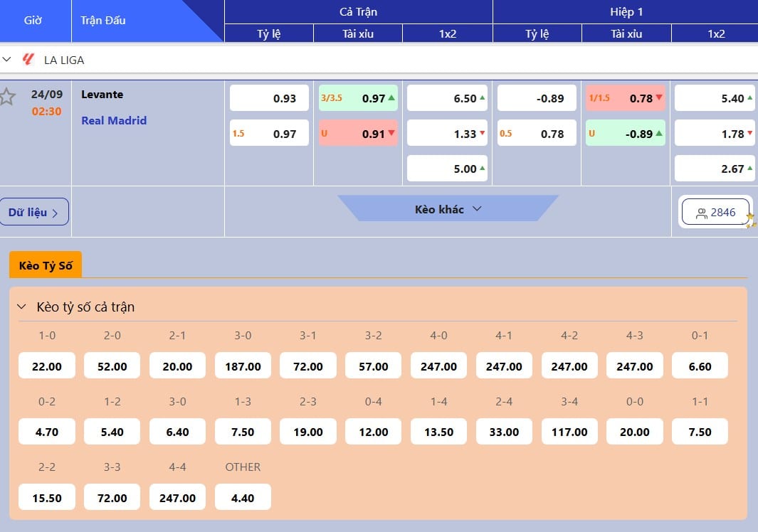Click full-match 1x2 draw odds 5.00
Viewport: 758px width, 532px height.
coord(447,169)
